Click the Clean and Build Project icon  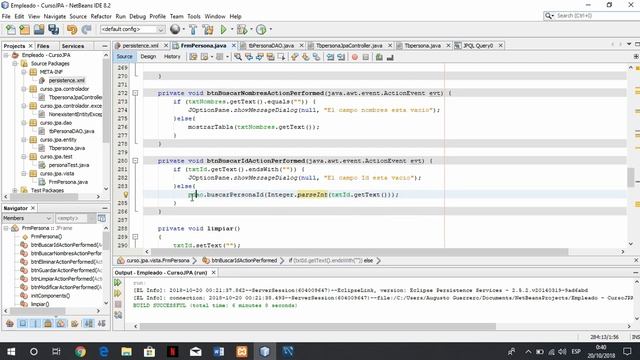click(208, 29)
